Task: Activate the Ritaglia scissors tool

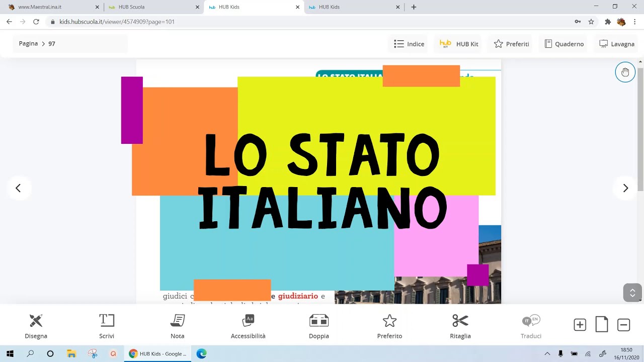Action: (x=460, y=326)
